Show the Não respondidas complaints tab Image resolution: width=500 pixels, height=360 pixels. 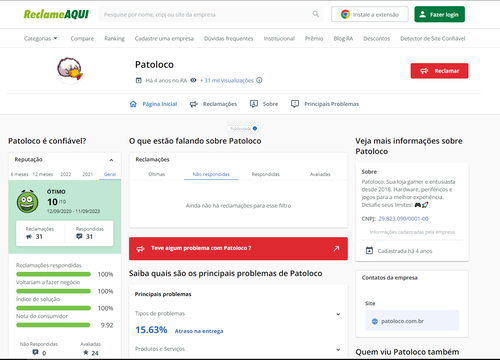211,174
